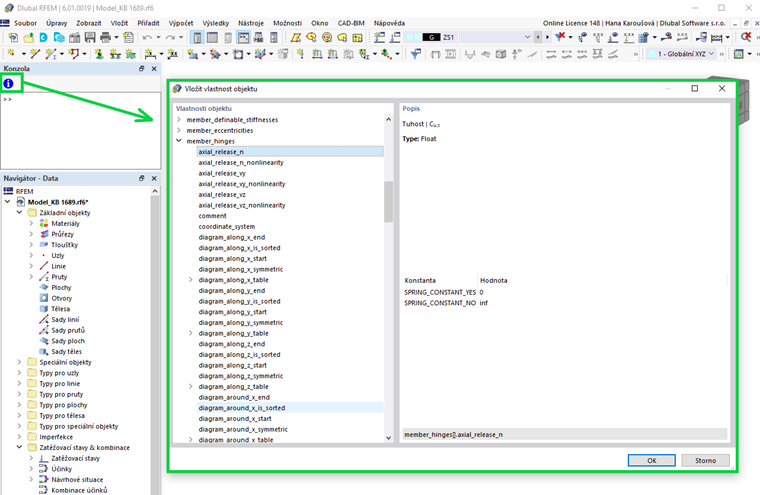Click the red-X filter icon

(560, 37)
